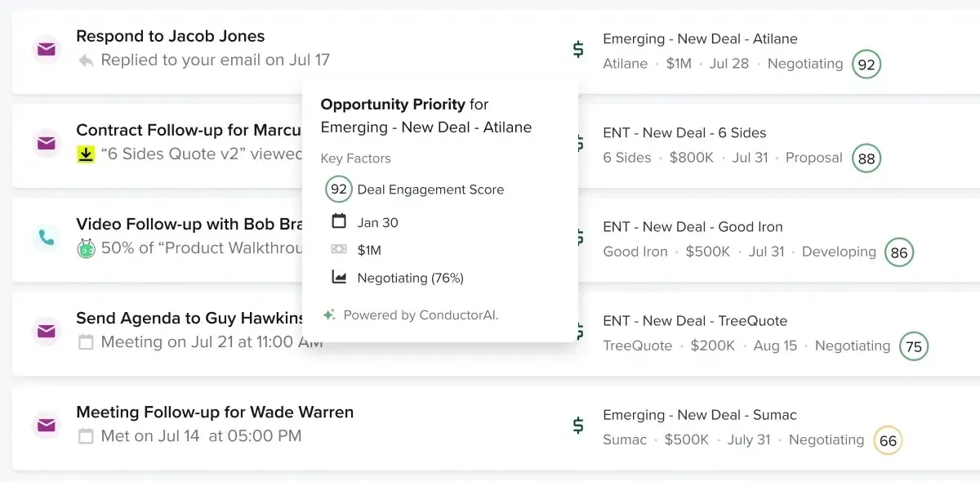The width and height of the screenshot is (980, 482).
Task: Click email icon for Meeting Follow-up for Wade Warren
Action: 47,425
